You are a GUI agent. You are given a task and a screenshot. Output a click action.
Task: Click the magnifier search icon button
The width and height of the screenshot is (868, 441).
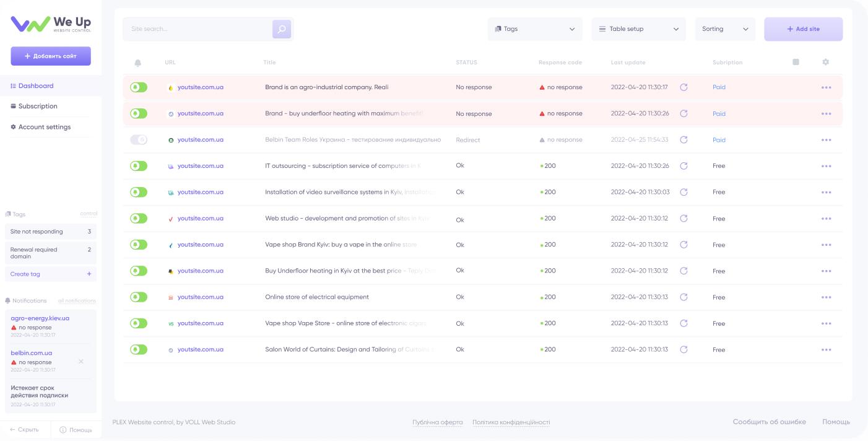282,29
